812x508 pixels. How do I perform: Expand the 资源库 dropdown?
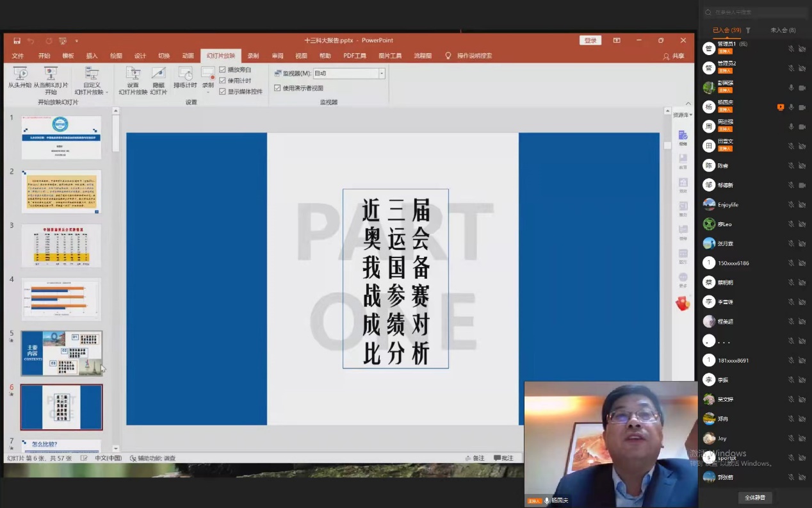click(683, 115)
